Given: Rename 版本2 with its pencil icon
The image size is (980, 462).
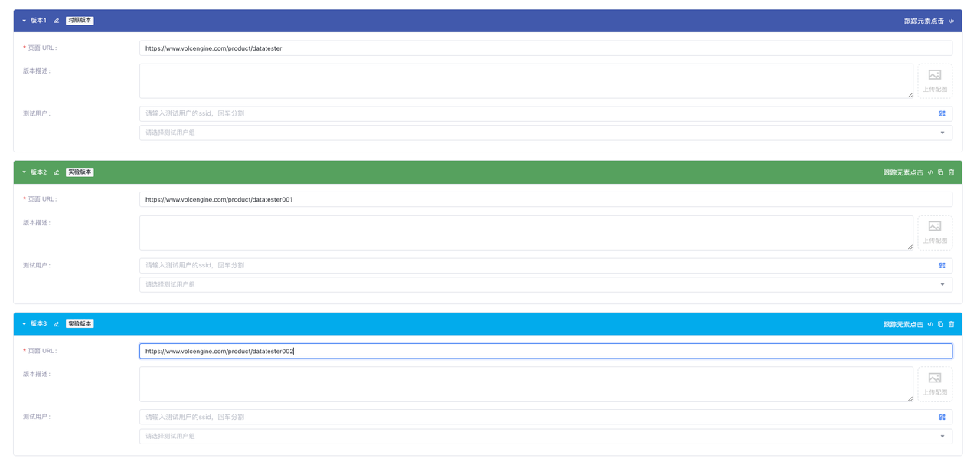Looking at the screenshot, I should click(56, 172).
